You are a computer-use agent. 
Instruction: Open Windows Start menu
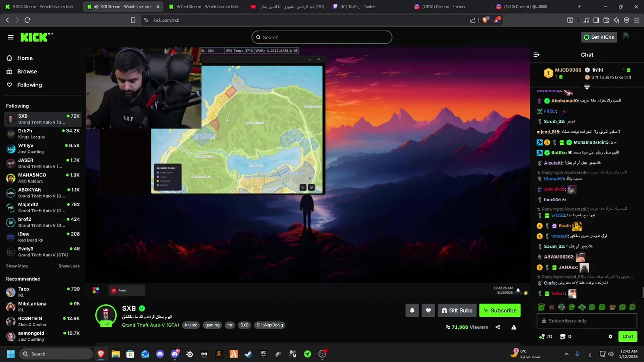[11, 354]
